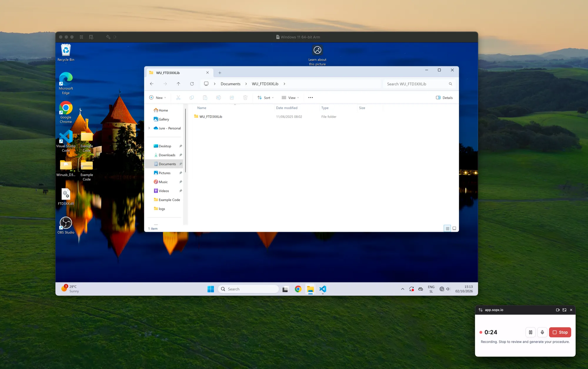Click the search magnifier icon in Explorer
The height and width of the screenshot is (369, 588).
(x=450, y=84)
